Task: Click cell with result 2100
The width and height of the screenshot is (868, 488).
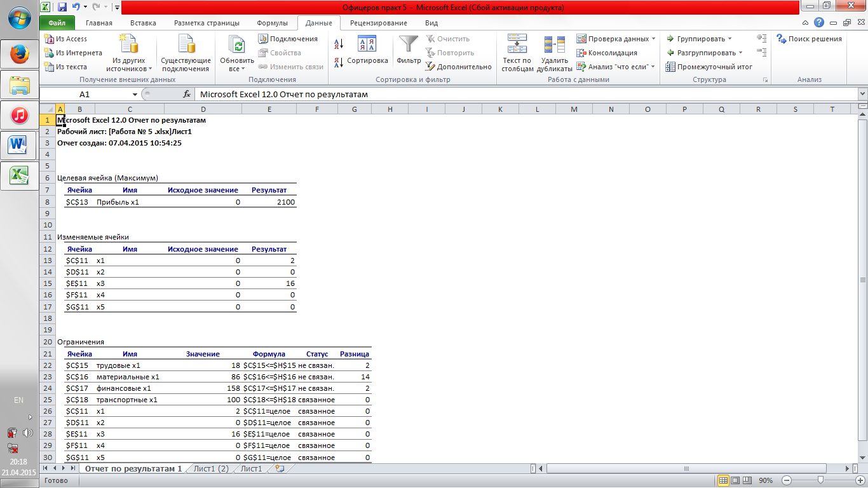Action: pos(269,202)
